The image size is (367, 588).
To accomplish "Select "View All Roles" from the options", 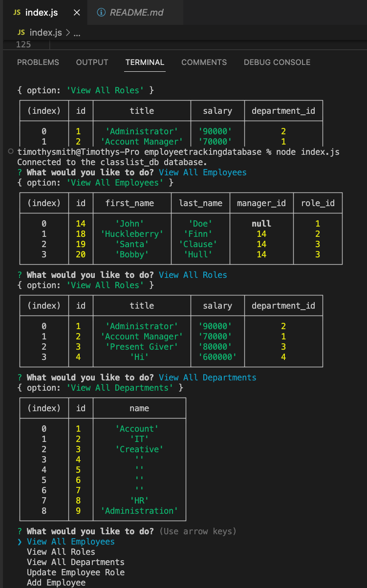I will pyautogui.click(x=60, y=551).
